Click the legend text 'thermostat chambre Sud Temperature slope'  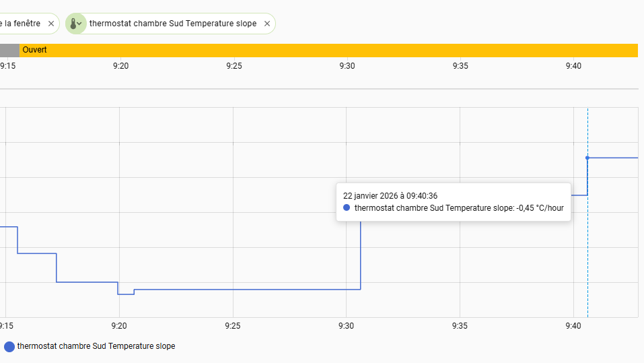coord(96,346)
